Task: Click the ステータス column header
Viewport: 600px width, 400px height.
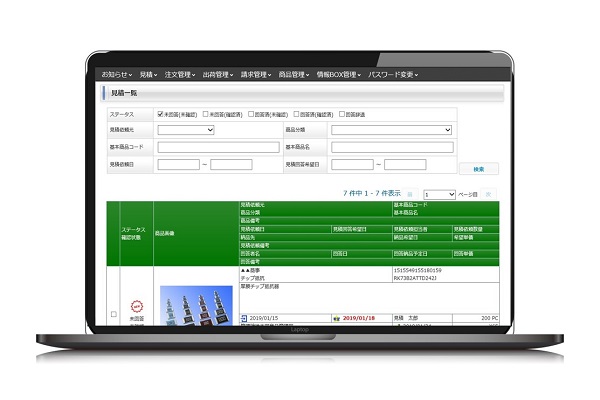Action: 133,230
